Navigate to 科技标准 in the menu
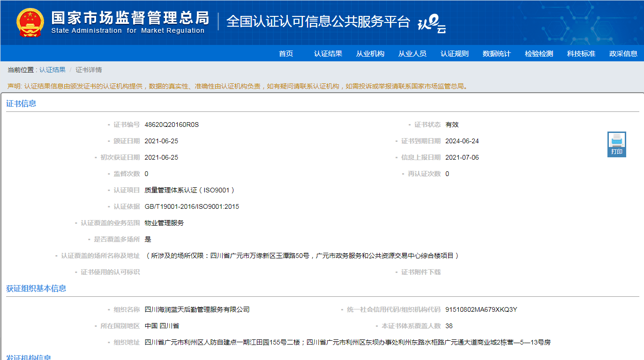The height and width of the screenshot is (360, 644). (581, 54)
